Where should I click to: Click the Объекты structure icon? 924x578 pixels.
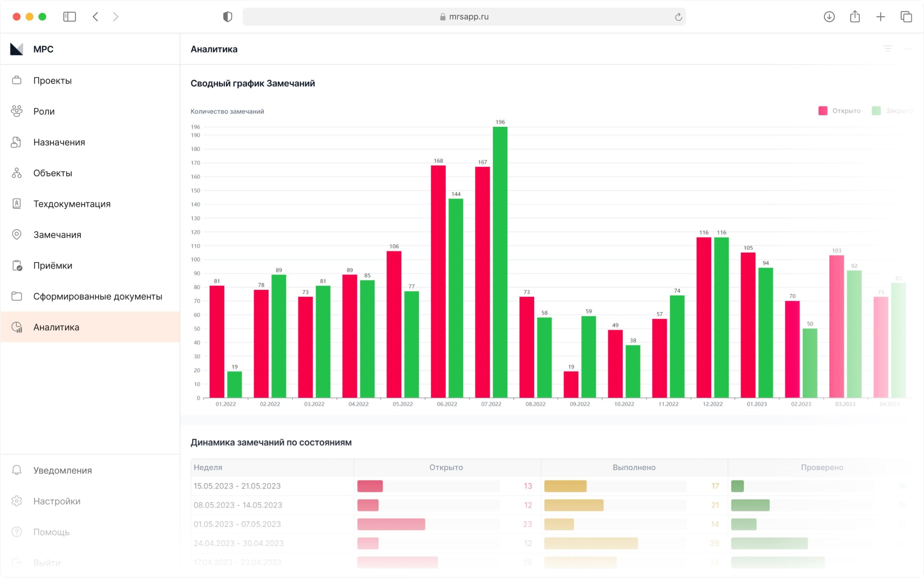[x=16, y=173]
